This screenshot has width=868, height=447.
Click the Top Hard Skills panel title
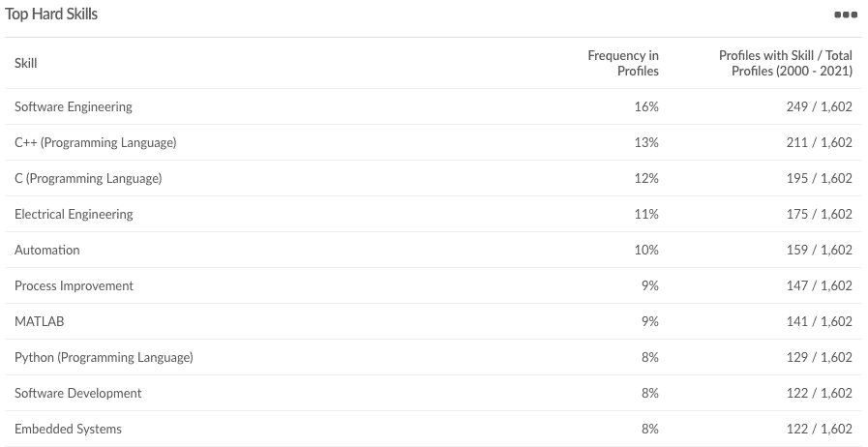tap(51, 15)
